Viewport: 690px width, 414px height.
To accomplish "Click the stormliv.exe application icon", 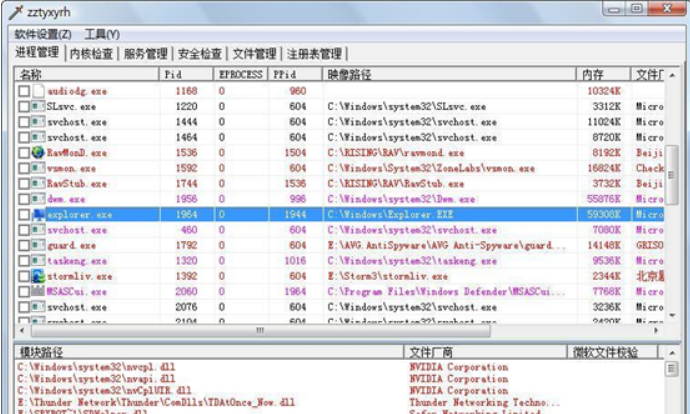I will pos(38,276).
